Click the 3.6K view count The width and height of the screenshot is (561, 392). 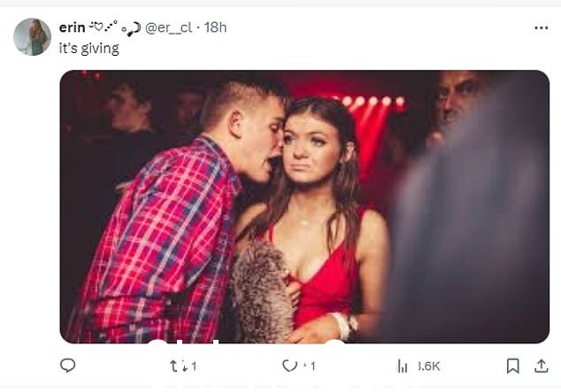click(x=428, y=366)
